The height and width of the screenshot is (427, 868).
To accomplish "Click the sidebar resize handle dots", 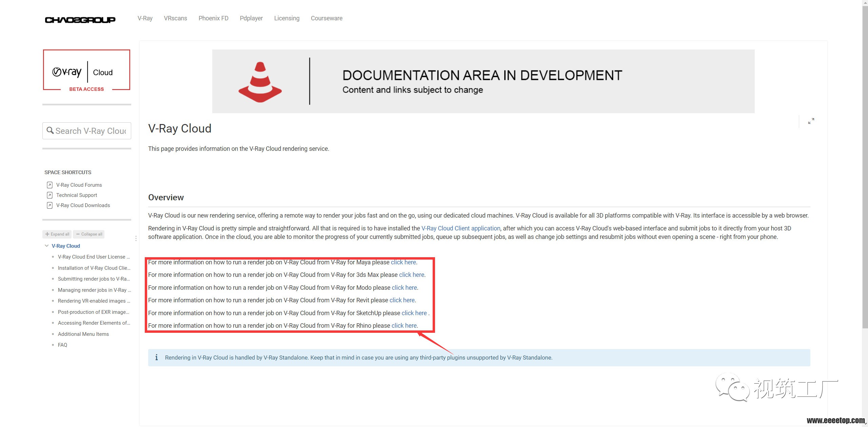I will coord(136,239).
